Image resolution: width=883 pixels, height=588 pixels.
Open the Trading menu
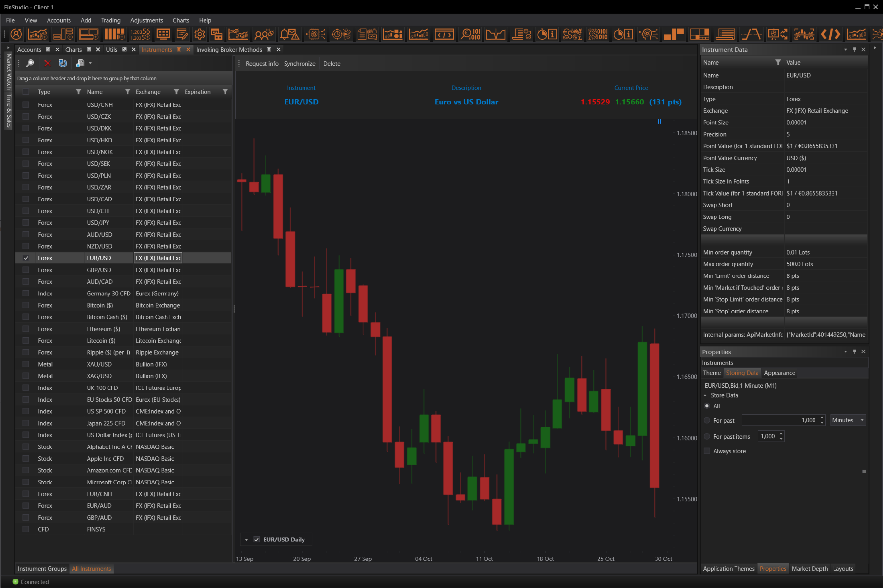point(110,20)
